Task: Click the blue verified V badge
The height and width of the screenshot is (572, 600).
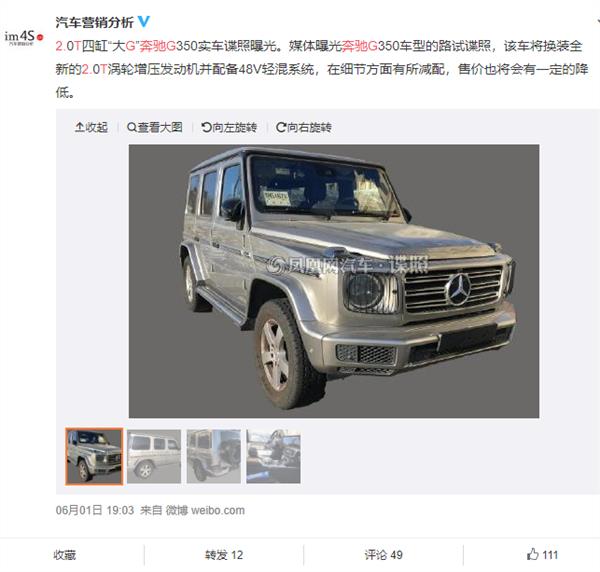Action: click(x=144, y=21)
